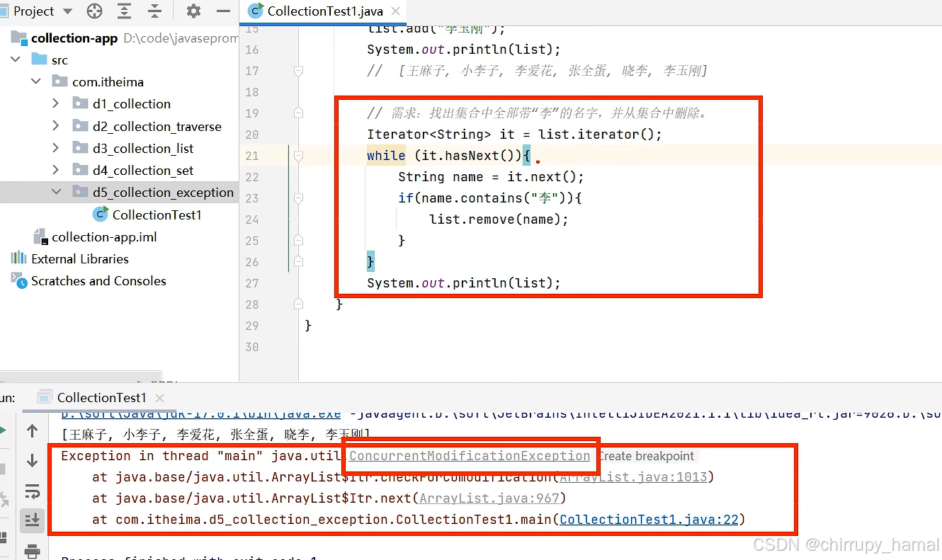Viewport: 942px width, 560px height.
Task: Hide the Project panel with minus icon
Action: (223, 11)
